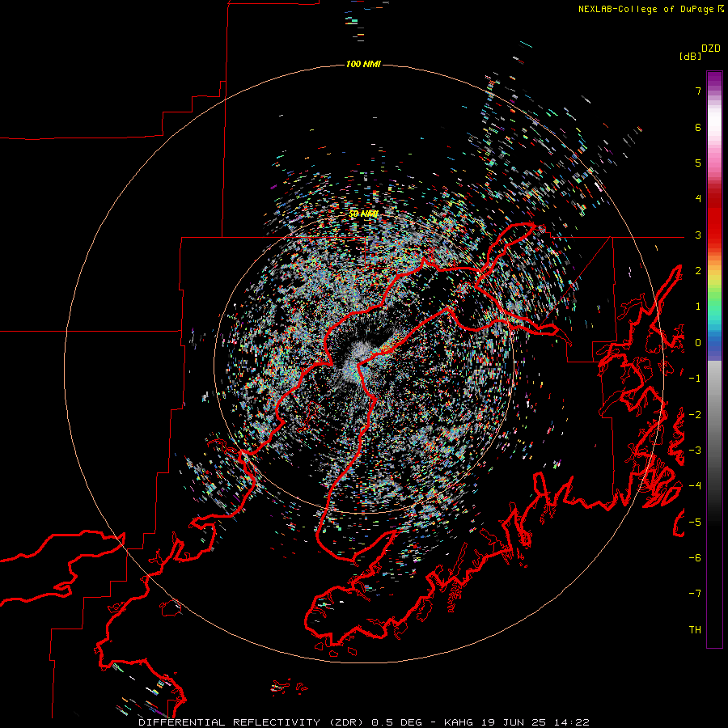The width and height of the screenshot is (728, 728).
Task: Click the DZD product label above the colorbar
Action: click(711, 49)
